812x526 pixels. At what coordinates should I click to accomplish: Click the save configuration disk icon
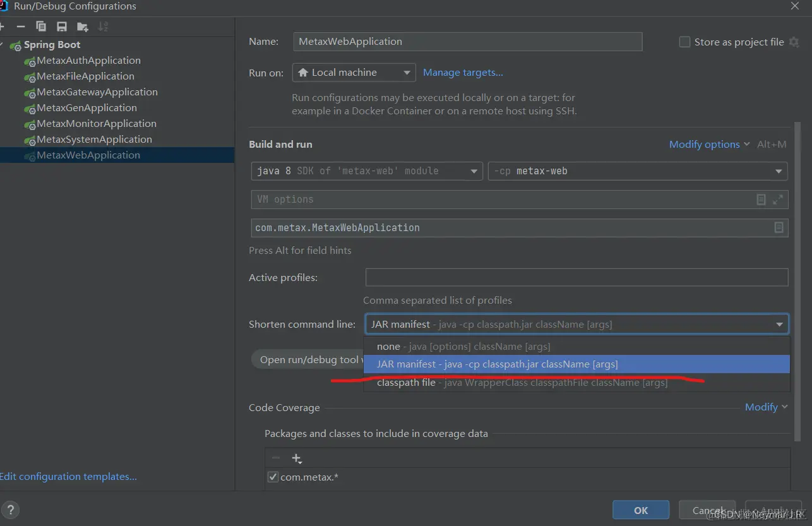tap(61, 27)
